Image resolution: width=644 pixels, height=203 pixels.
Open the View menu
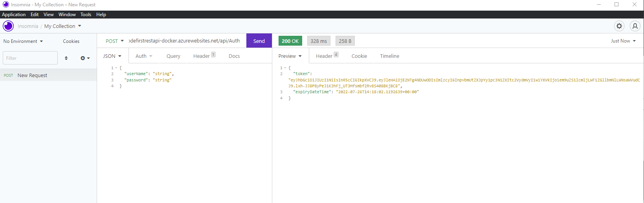click(x=49, y=15)
